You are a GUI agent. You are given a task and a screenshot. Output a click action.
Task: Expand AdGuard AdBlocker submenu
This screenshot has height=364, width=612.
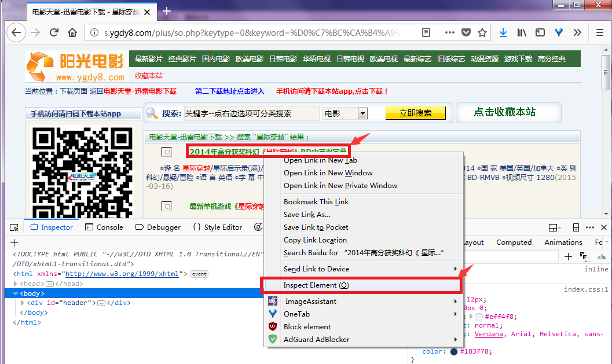tap(455, 340)
